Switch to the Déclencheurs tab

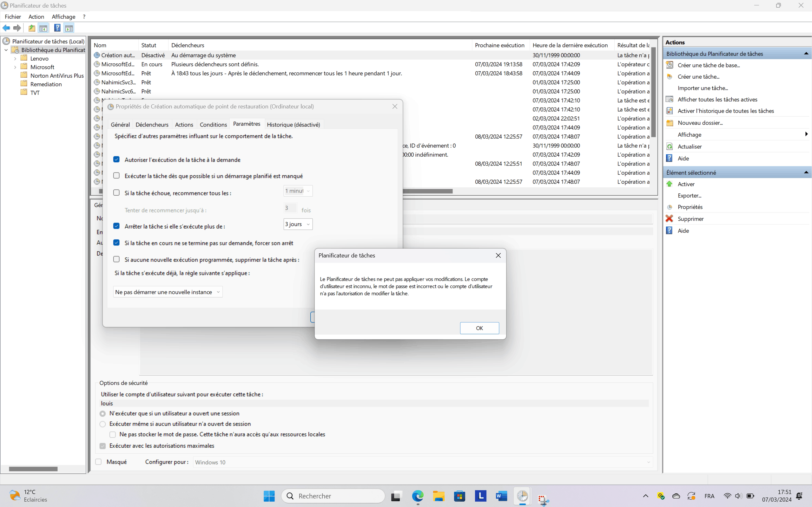[152, 124]
